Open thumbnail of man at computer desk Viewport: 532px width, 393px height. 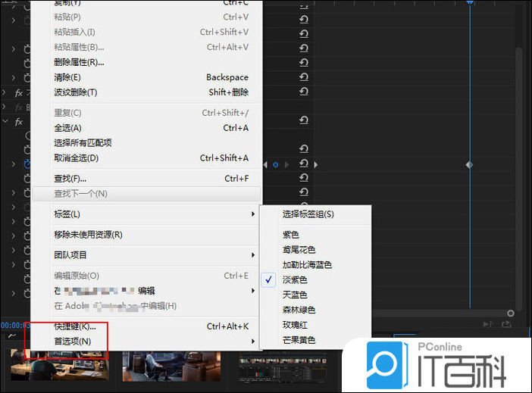[60, 366]
